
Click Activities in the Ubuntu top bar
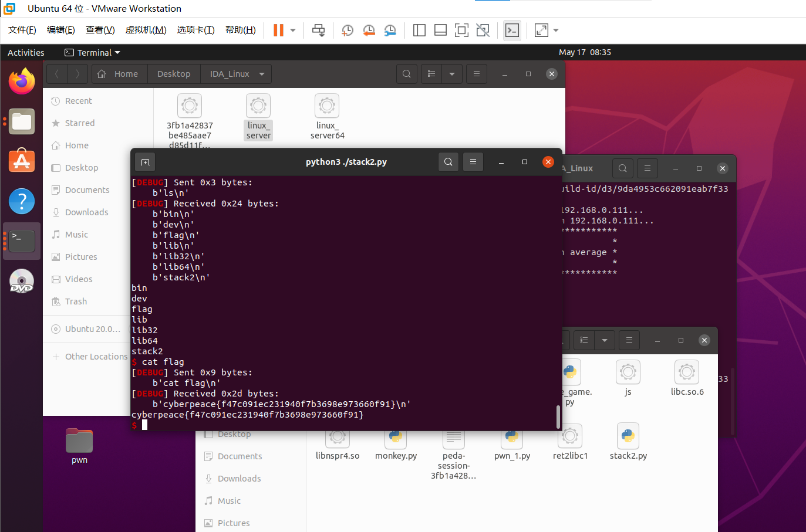click(26, 52)
